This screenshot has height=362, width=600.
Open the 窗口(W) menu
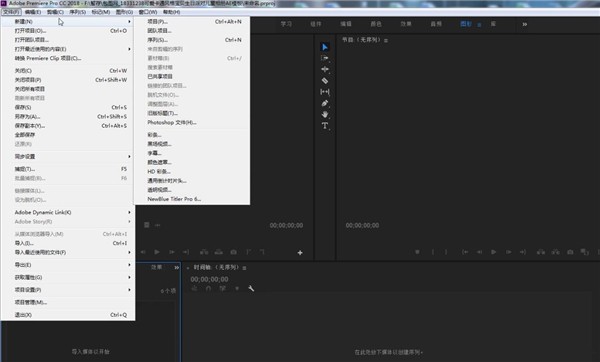[148, 12]
